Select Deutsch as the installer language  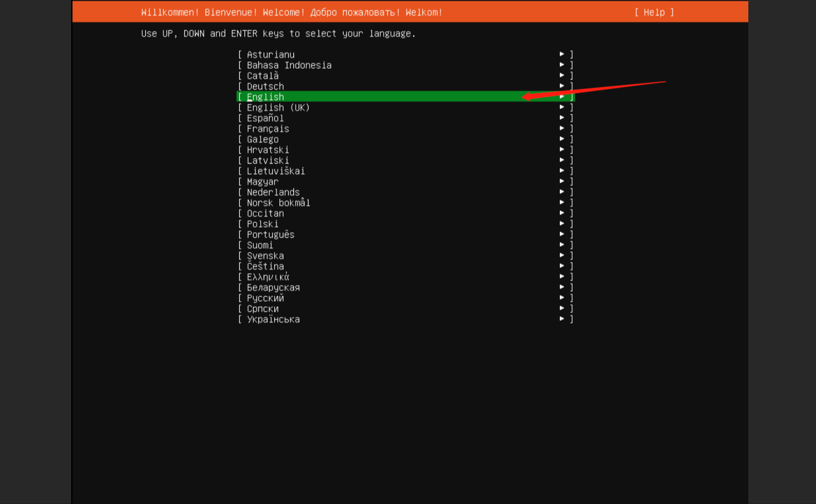coord(406,86)
